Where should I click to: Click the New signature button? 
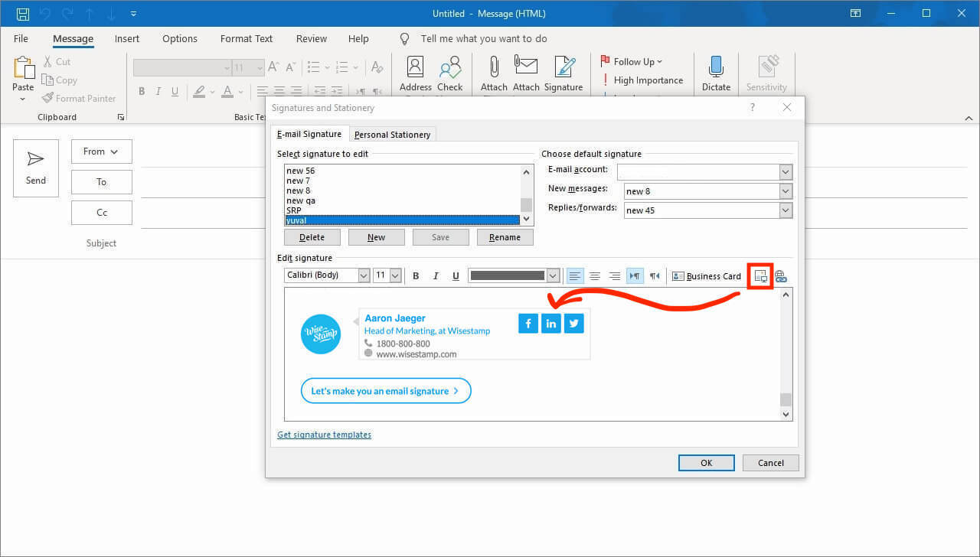coord(376,237)
